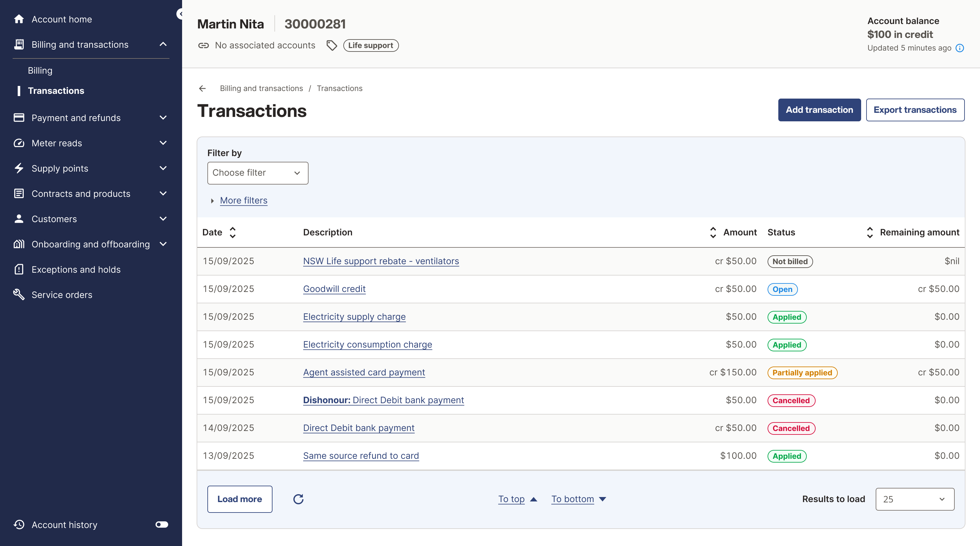Expand the Customers chevron
The width and height of the screenshot is (980, 546).
pyautogui.click(x=163, y=219)
